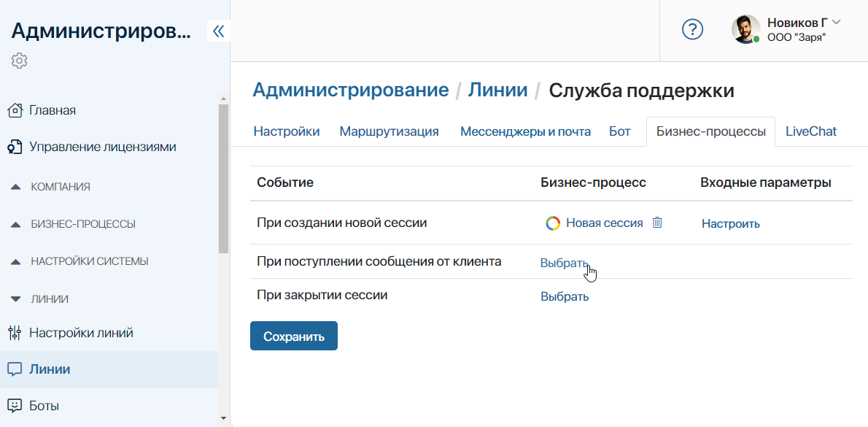Collapse the ЛИНИИ sidebar section
This screenshot has height=427, width=868.
(x=17, y=299)
